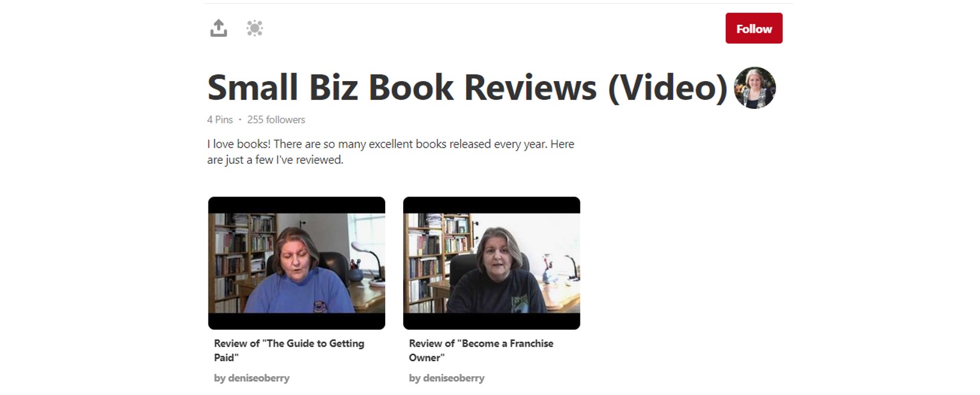Click the "I love books!" board description
Image resolution: width=980 pixels, height=395 pixels.
click(391, 152)
